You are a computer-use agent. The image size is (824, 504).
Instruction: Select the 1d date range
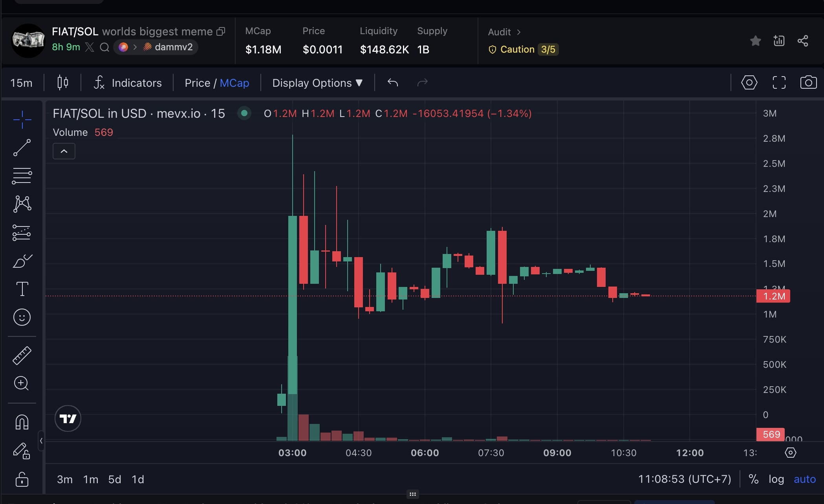[x=138, y=479]
